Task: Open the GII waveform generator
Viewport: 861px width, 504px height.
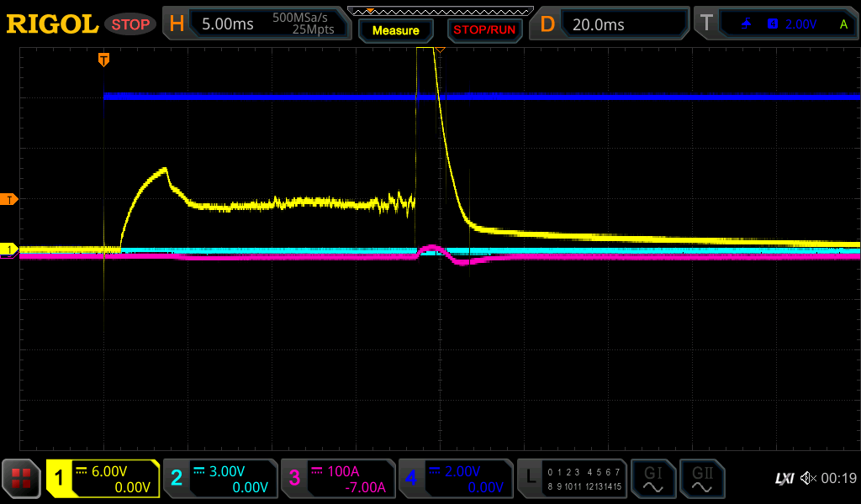Action: point(702,479)
